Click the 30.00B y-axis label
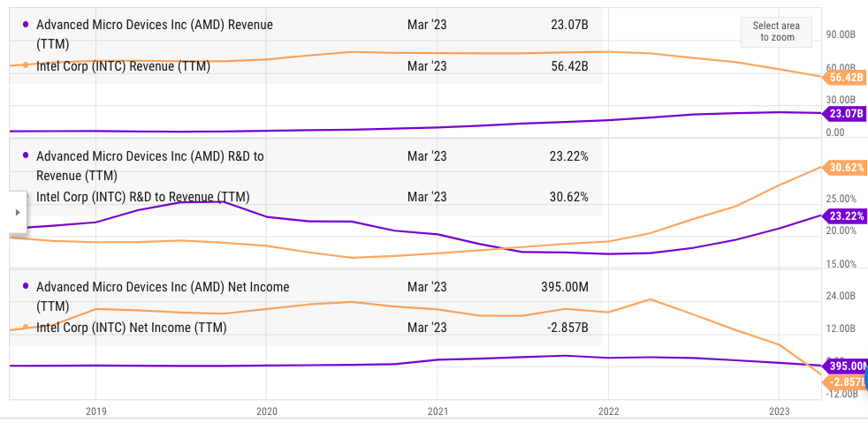This screenshot has height=423, width=868. pyautogui.click(x=841, y=100)
